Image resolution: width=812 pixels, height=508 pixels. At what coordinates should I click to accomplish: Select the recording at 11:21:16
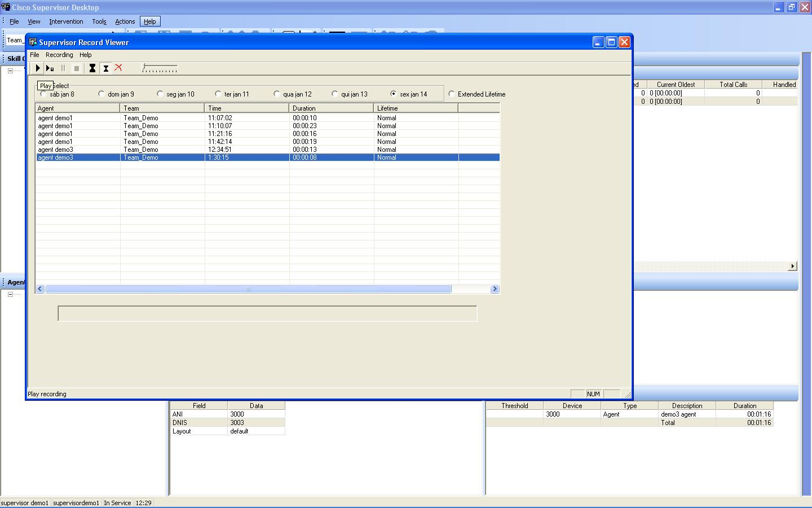click(x=268, y=134)
